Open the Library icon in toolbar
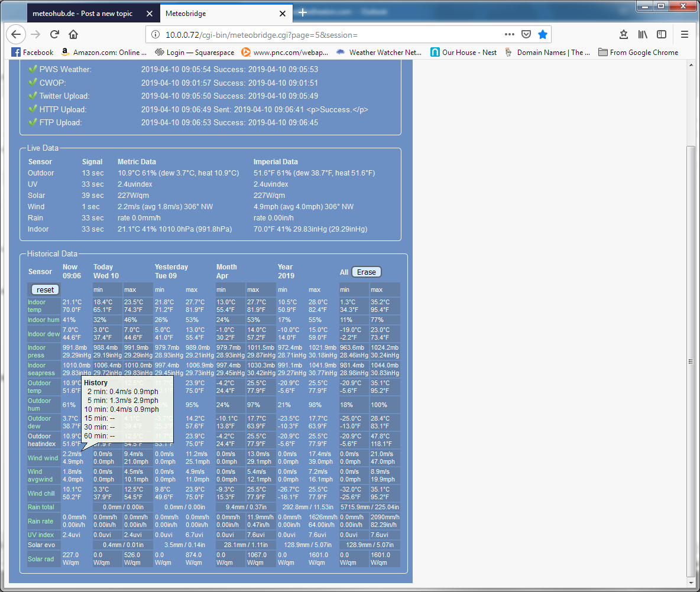Screen dimensions: 700x592 coord(643,34)
